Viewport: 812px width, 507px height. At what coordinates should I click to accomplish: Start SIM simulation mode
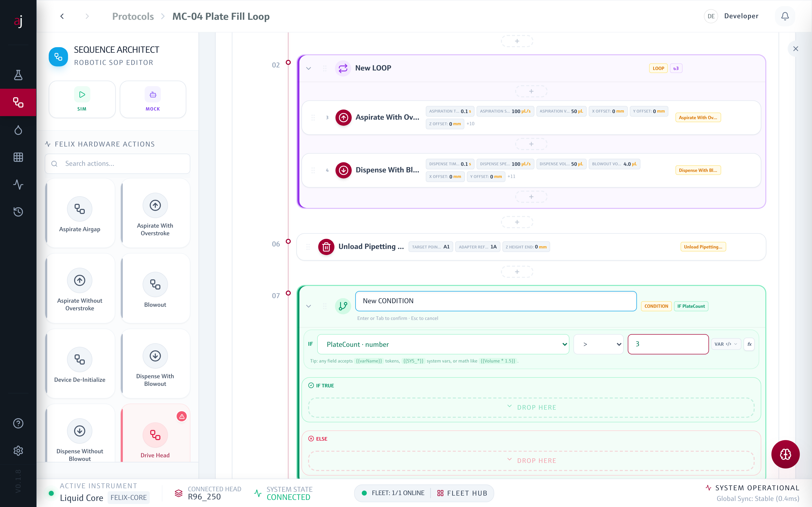[82, 99]
